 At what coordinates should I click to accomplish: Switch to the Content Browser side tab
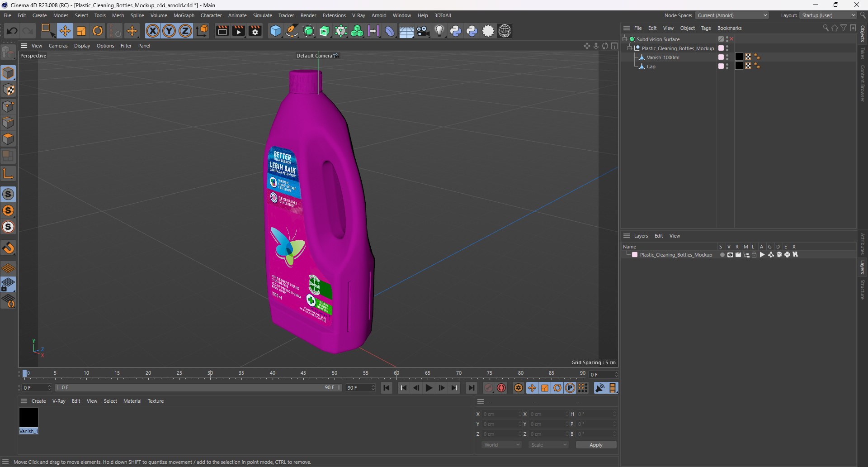click(863, 83)
